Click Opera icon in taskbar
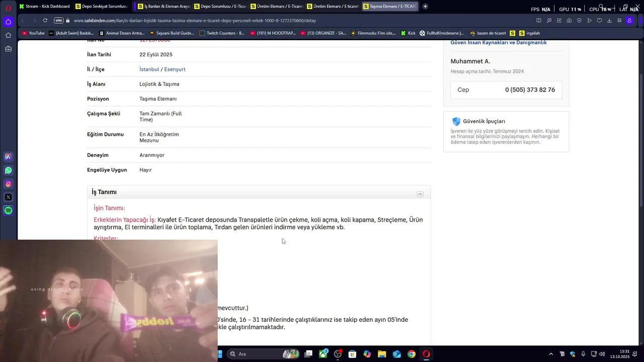Viewport: 644px width, 362px height. click(426, 354)
